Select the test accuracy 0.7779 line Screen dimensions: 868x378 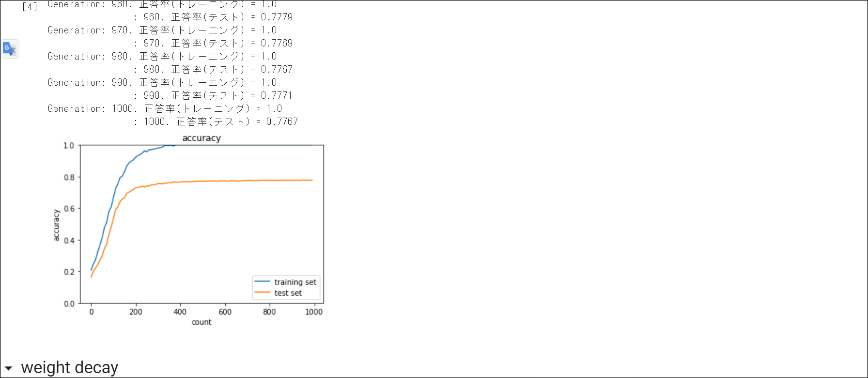pyautogui.click(x=213, y=17)
